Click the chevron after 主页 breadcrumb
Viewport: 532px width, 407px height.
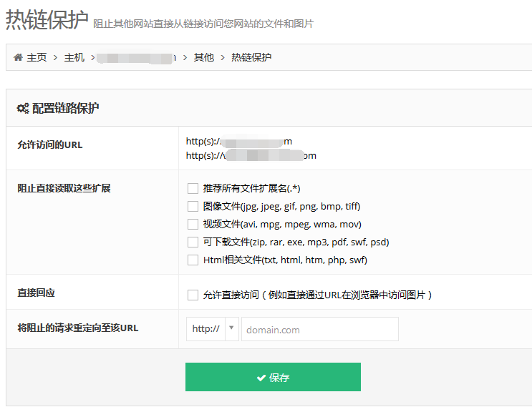coord(55,58)
